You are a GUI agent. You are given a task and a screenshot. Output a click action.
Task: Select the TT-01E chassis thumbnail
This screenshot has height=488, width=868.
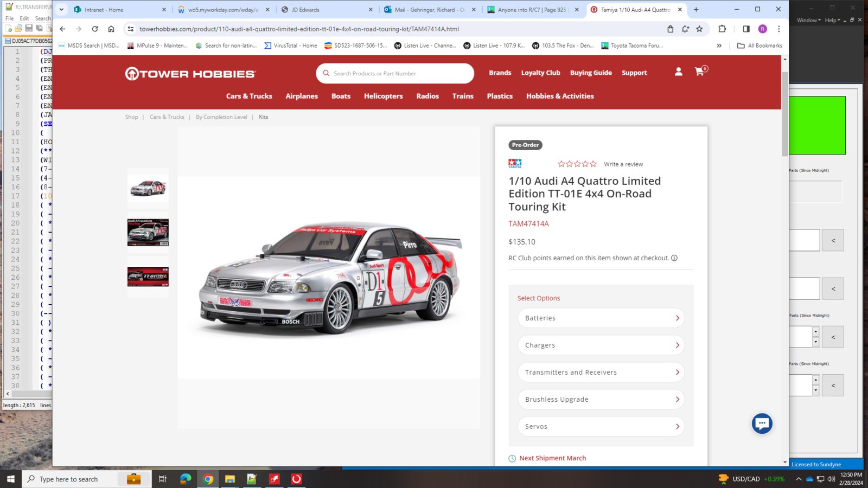[x=148, y=277]
